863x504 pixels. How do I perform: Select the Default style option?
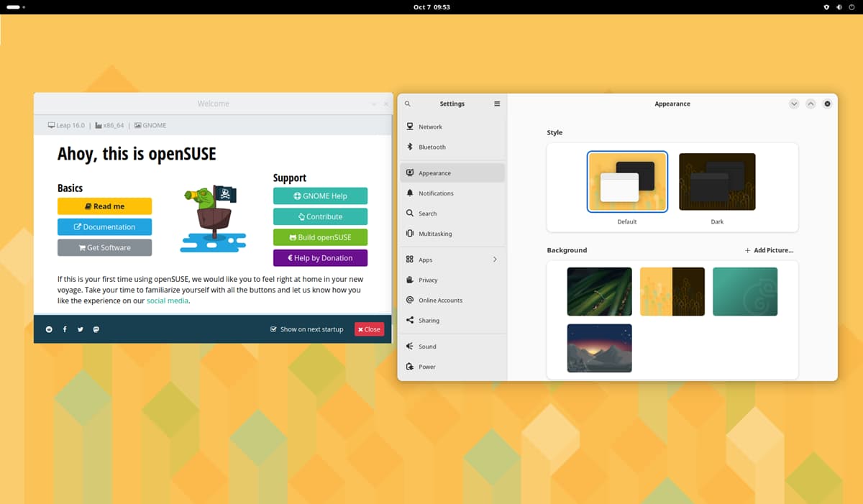pos(627,182)
